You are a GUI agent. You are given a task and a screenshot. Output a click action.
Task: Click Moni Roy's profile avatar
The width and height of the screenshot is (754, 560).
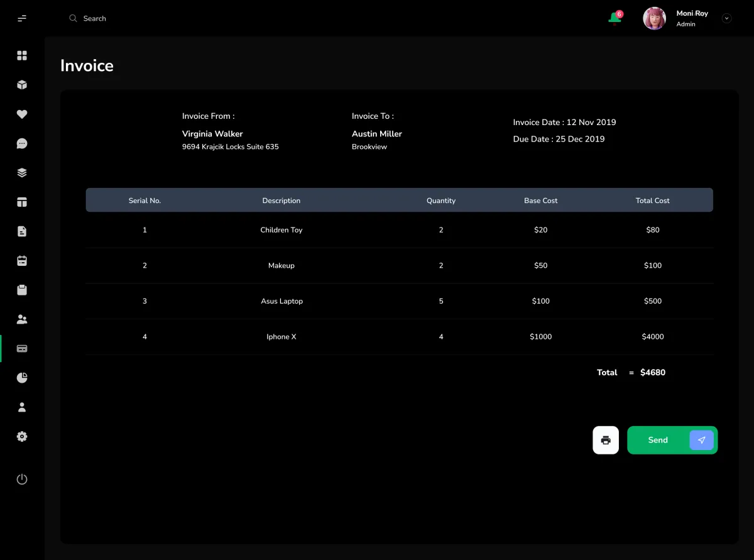pos(654,18)
